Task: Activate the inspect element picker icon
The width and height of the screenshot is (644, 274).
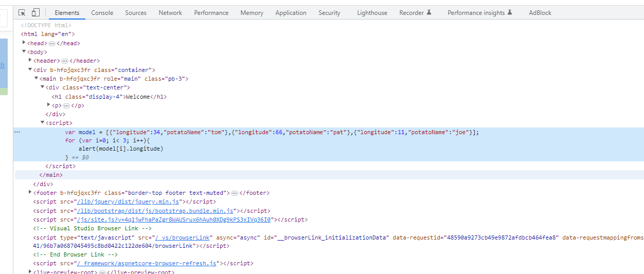Action: pos(22,12)
